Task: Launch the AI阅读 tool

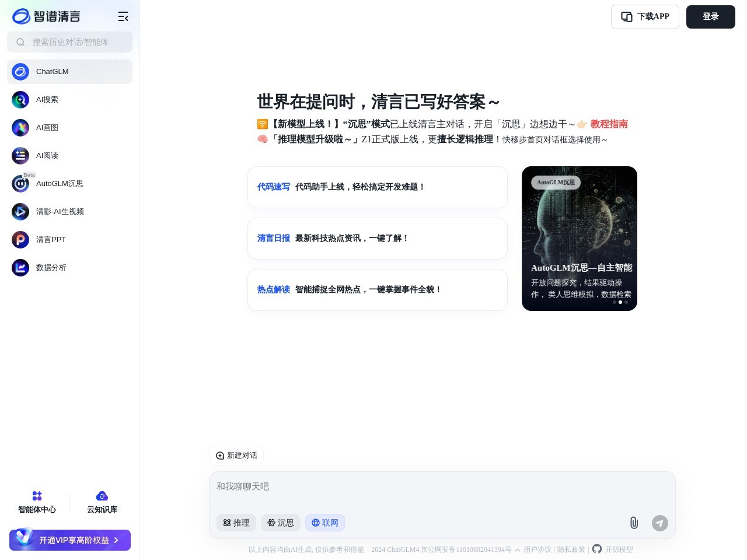Action: [47, 156]
